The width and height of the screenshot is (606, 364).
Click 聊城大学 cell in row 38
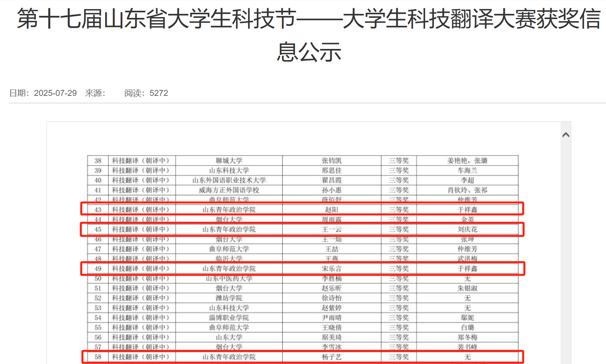[229, 161]
